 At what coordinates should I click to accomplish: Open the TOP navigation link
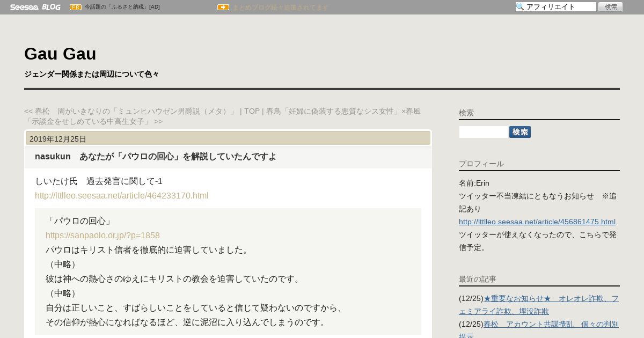[x=252, y=111]
